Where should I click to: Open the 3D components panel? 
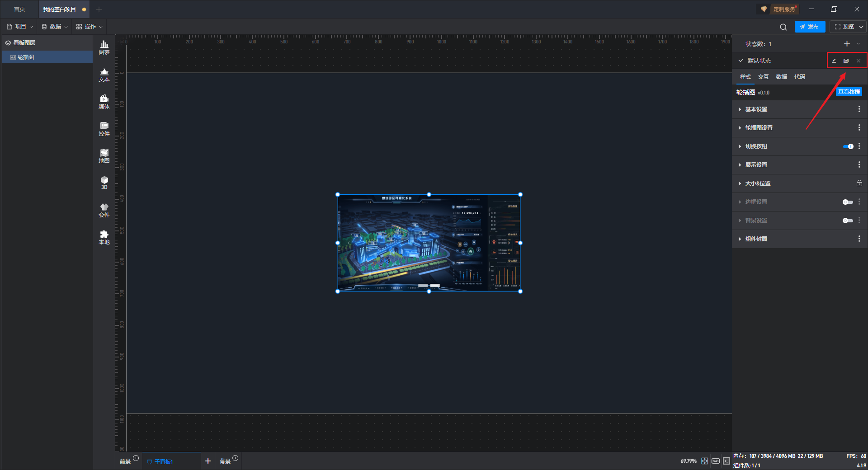tap(104, 183)
